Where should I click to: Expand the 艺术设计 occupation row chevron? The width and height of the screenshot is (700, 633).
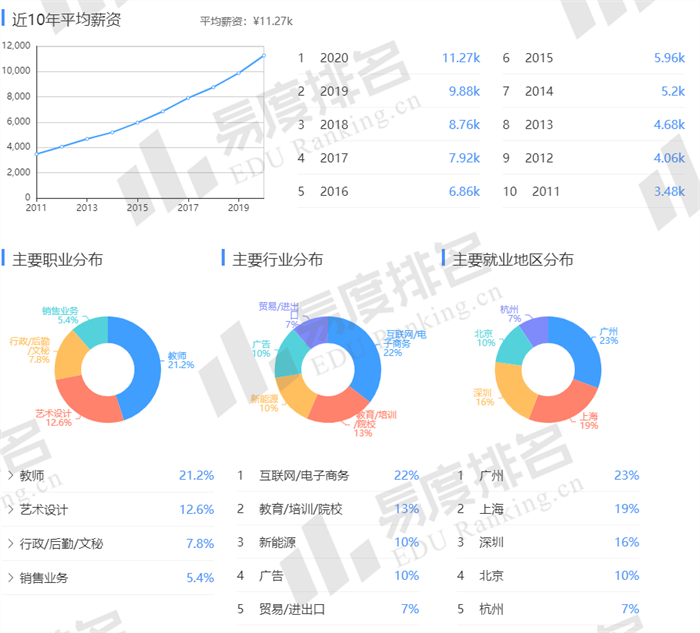10,510
